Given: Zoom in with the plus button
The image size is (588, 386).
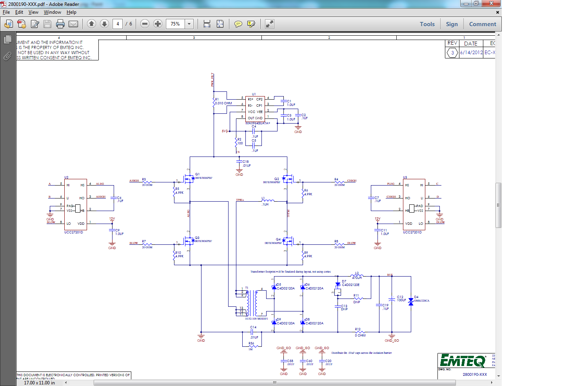Looking at the screenshot, I should coord(158,24).
